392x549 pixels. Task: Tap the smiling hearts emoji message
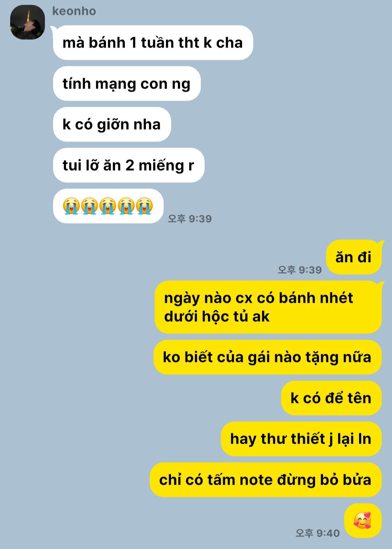pos(363,520)
